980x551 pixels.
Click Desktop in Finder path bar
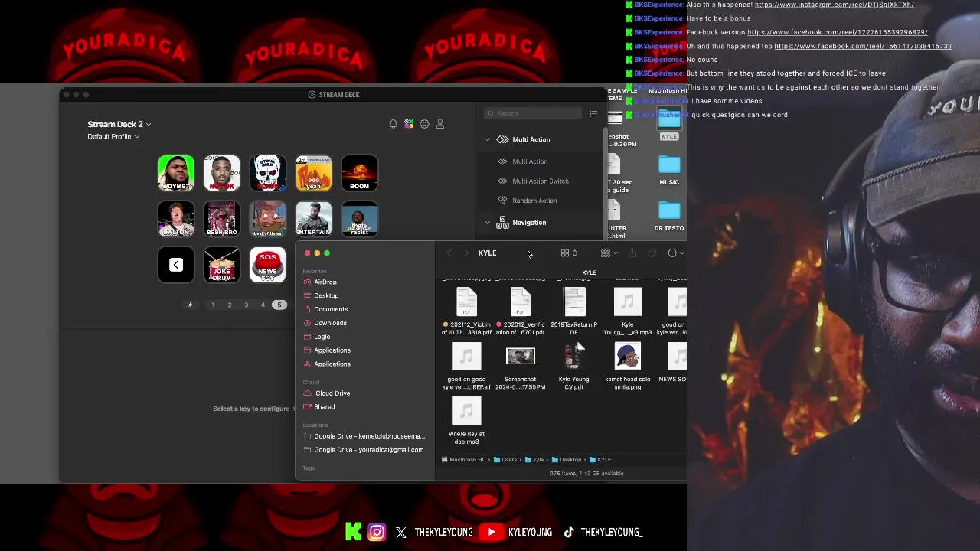coord(567,460)
